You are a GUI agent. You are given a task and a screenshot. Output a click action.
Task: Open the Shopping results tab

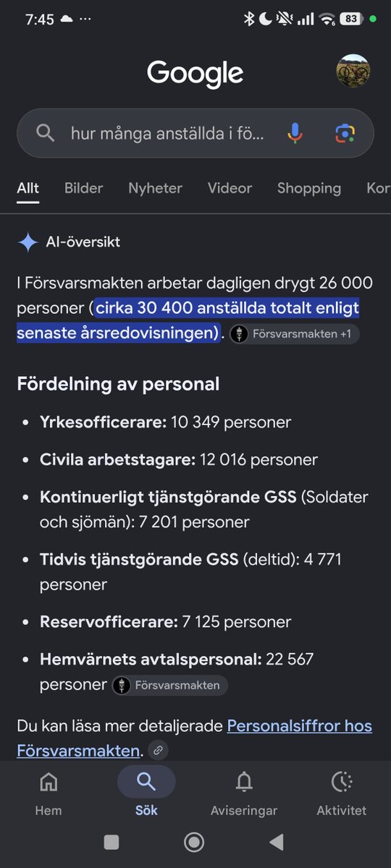(309, 188)
